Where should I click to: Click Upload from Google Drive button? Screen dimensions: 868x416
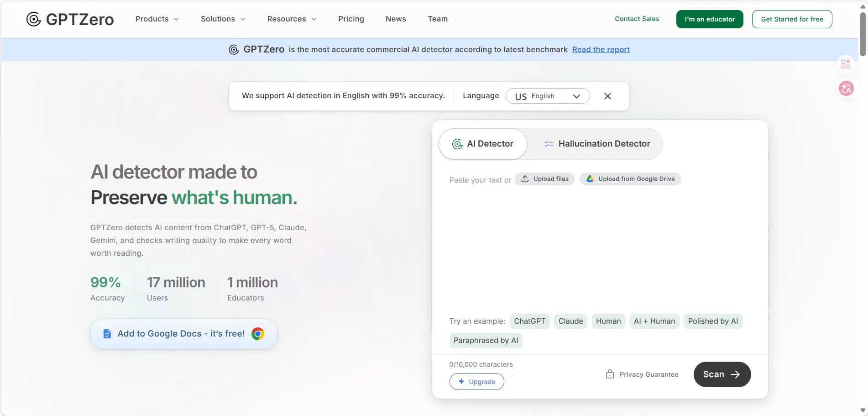[630, 179]
